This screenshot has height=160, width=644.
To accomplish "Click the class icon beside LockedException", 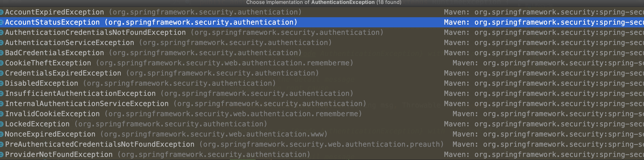I will tap(2, 124).
